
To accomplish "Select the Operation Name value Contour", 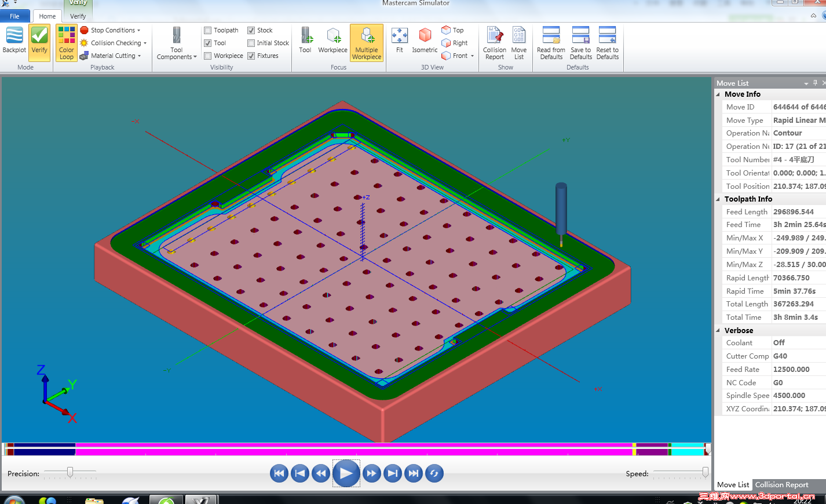I will click(799, 133).
